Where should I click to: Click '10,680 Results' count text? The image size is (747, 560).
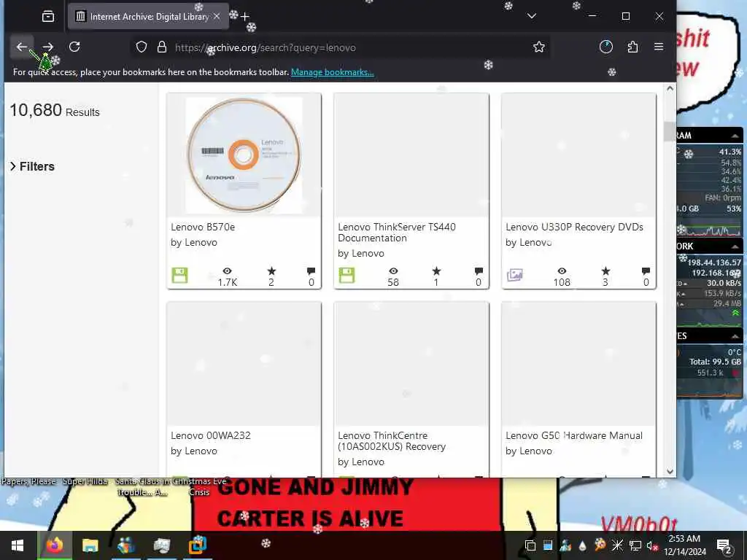click(55, 111)
